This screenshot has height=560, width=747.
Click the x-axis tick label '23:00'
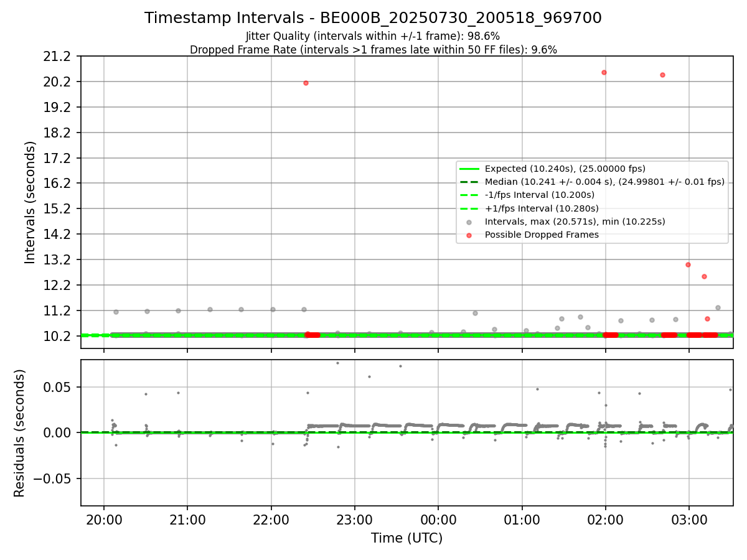pos(355,519)
